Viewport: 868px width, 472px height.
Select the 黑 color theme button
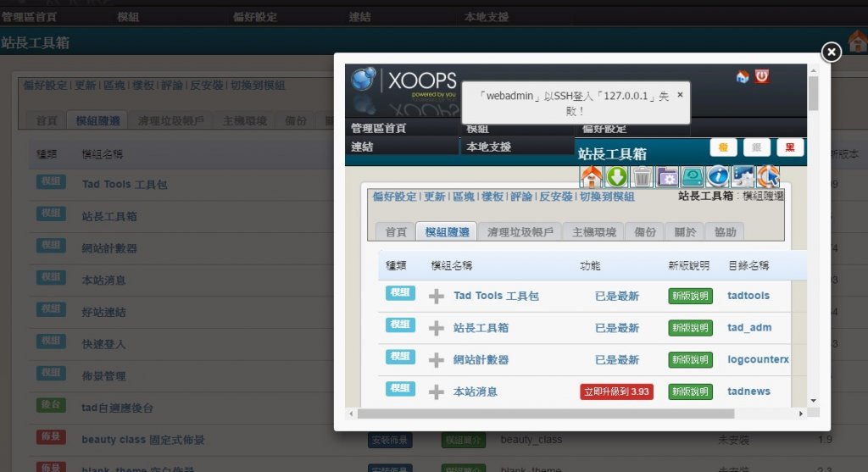790,147
